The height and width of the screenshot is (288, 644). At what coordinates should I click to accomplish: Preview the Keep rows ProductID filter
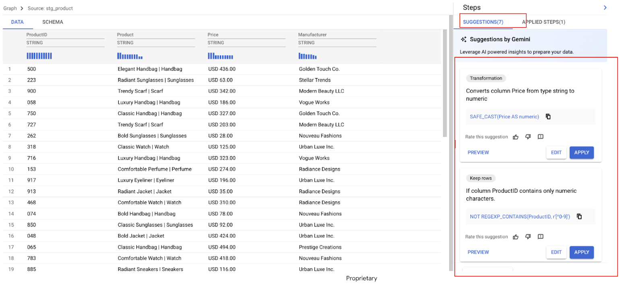pyautogui.click(x=478, y=252)
